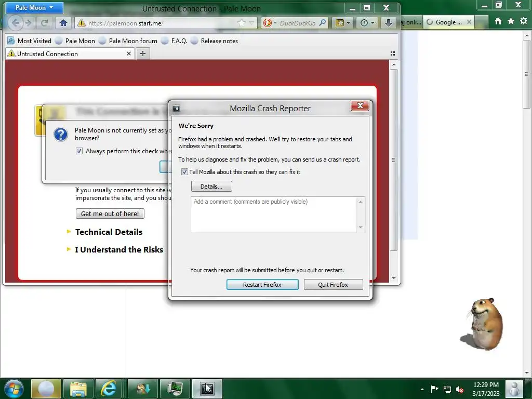Go forward with the Pale Moon forward arrow
Image resolution: width=532 pixels, height=399 pixels.
coord(29,23)
